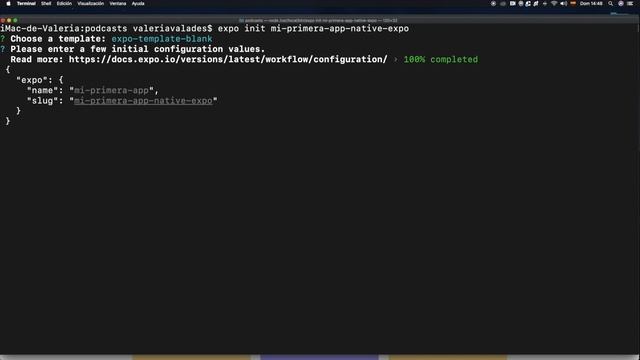This screenshot has height=360, width=640.
Task: Open the Visualización menu
Action: (91, 4)
